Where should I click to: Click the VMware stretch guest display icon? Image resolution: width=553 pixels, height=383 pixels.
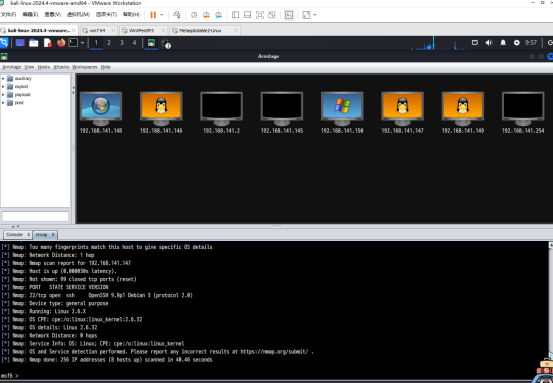click(x=306, y=15)
